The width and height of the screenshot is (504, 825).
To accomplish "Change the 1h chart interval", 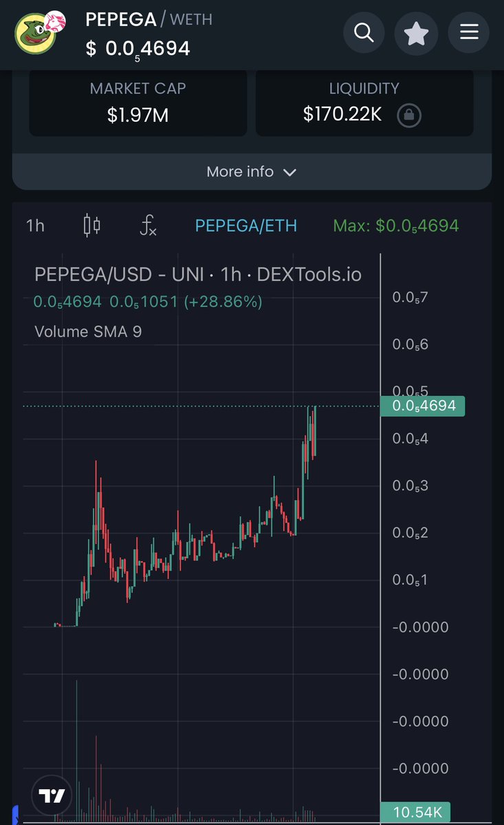I will (x=35, y=225).
